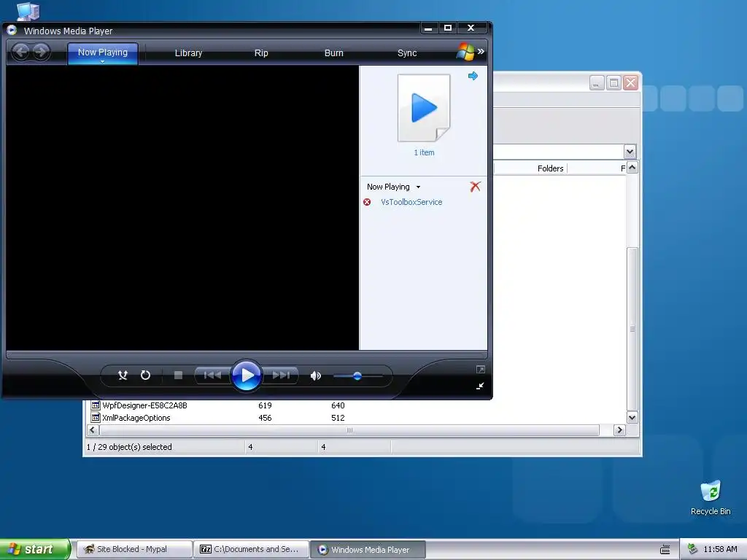Click the Windows logo online stores icon

pyautogui.click(x=465, y=52)
